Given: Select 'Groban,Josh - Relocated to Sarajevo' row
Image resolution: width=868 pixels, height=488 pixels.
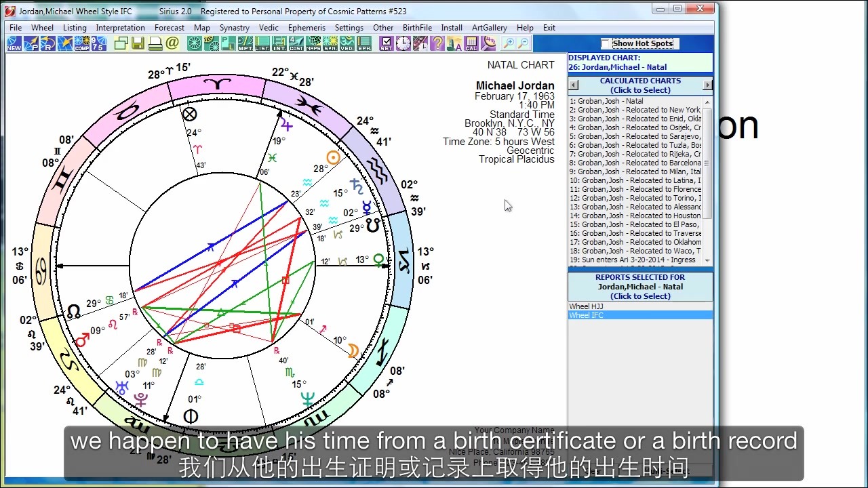Looking at the screenshot, I should click(x=635, y=136).
